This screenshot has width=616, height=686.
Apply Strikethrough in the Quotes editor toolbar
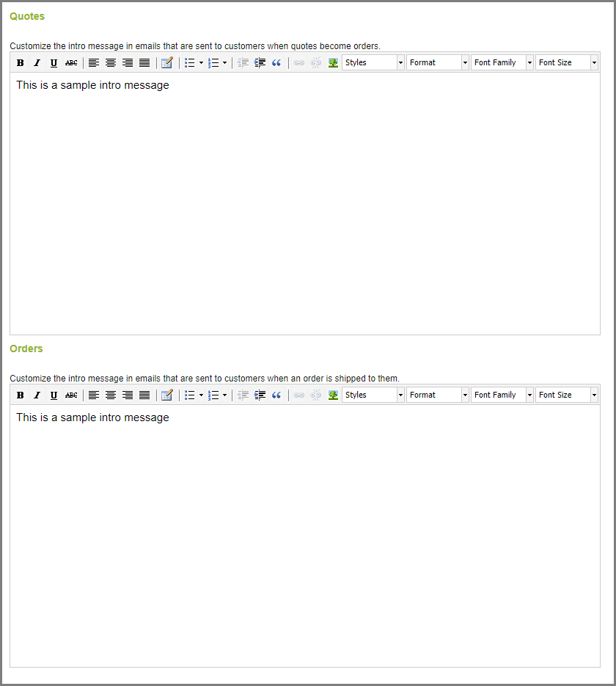coord(71,62)
